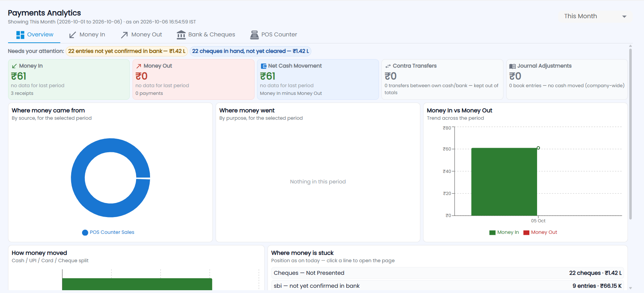The width and height of the screenshot is (644, 293).
Task: Toggle the green Money In legend swatch
Action: [x=492, y=232]
